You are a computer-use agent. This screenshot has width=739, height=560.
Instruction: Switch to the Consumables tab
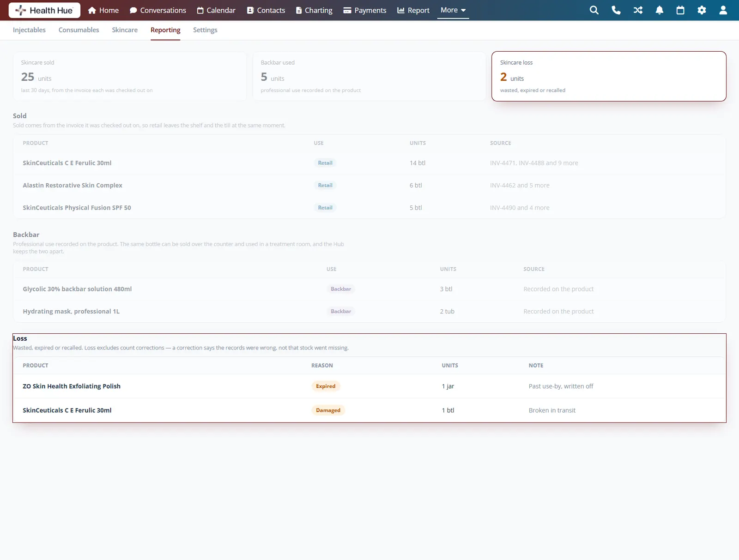pyautogui.click(x=79, y=30)
